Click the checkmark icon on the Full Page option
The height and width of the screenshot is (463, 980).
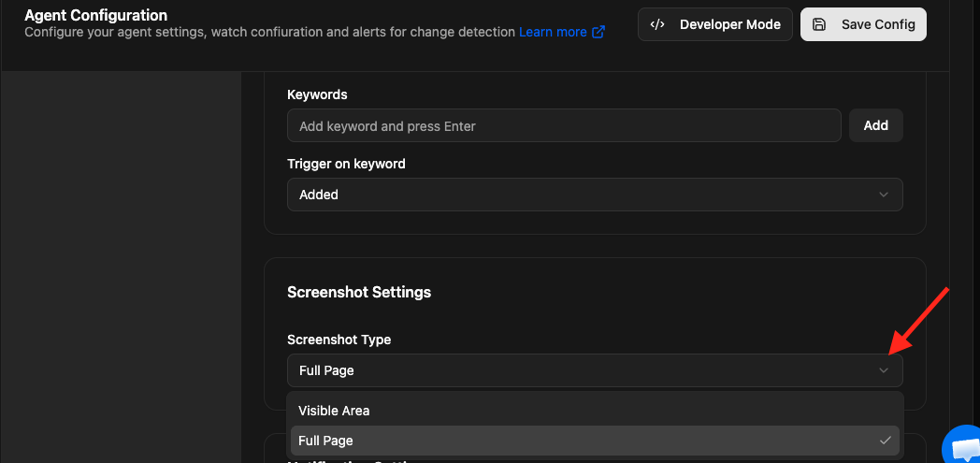885,441
